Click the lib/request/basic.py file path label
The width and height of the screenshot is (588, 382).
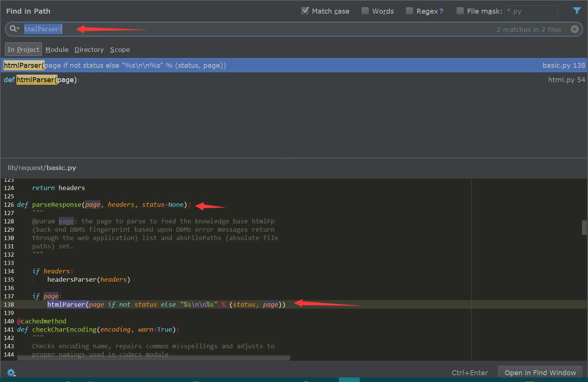pyautogui.click(x=42, y=168)
